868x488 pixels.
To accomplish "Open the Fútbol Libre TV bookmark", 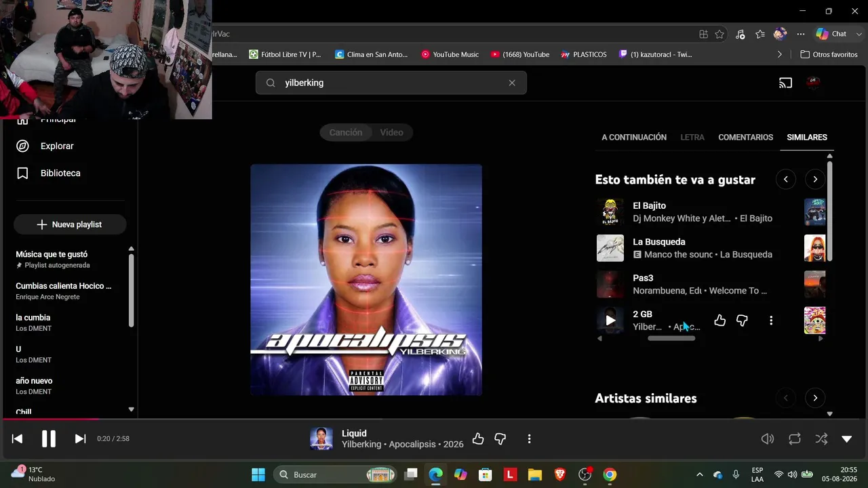I will click(x=285, y=54).
